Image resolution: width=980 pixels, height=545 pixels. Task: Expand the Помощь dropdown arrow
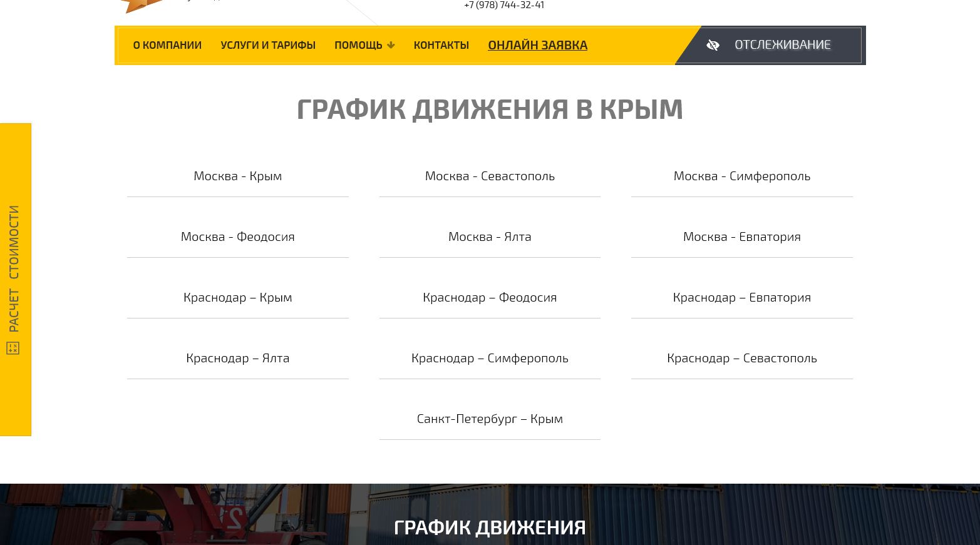[391, 45]
